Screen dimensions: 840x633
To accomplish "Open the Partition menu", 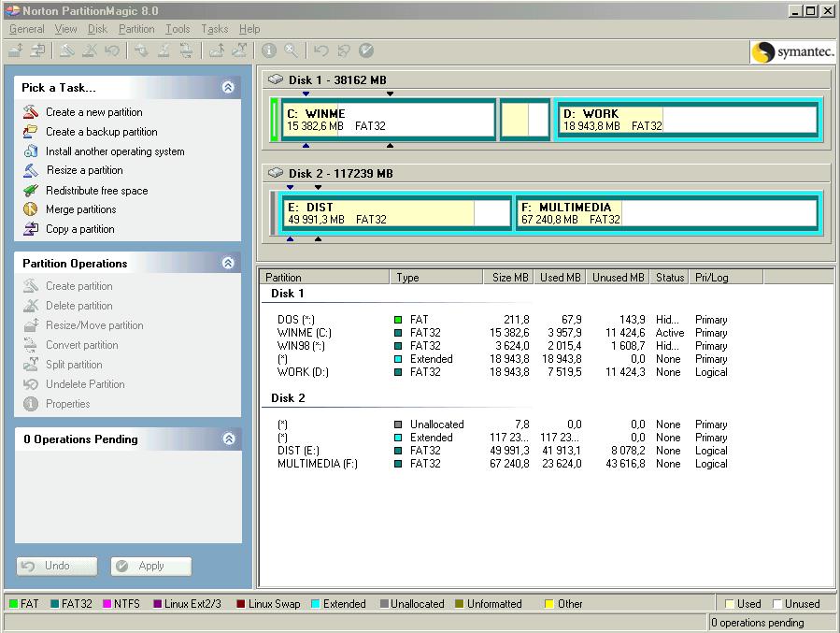I will pyautogui.click(x=136, y=29).
